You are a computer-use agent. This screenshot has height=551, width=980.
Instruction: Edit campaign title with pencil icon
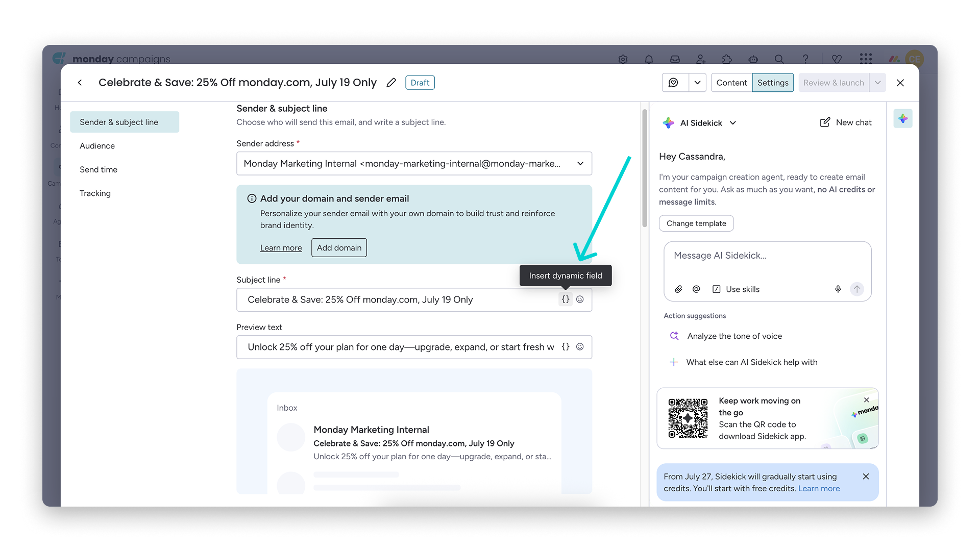(391, 83)
